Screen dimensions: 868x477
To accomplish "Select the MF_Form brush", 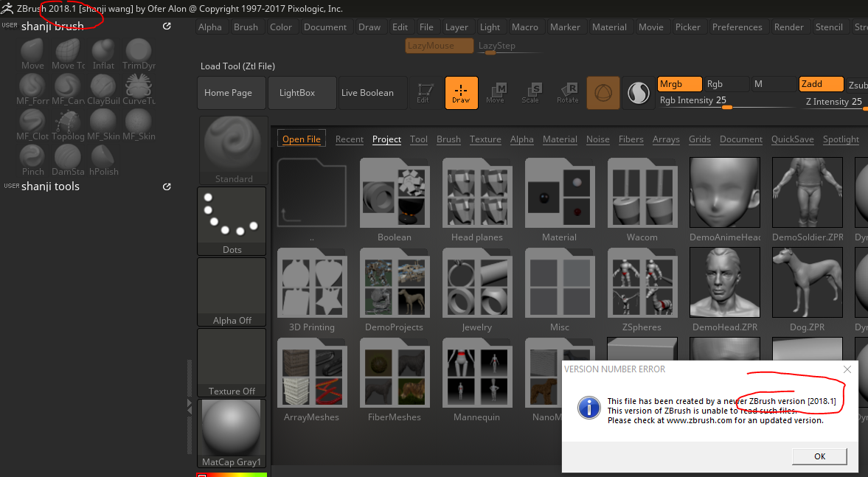I will 32,90.
